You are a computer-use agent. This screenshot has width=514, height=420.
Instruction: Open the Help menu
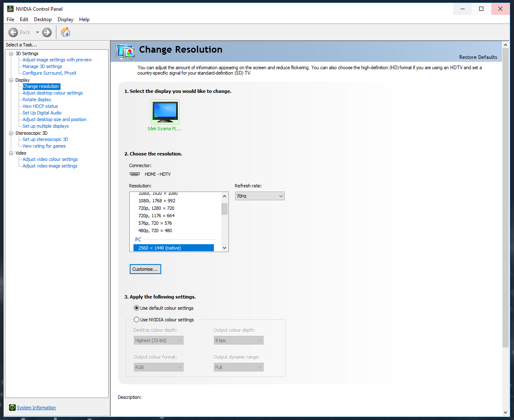pyautogui.click(x=84, y=19)
